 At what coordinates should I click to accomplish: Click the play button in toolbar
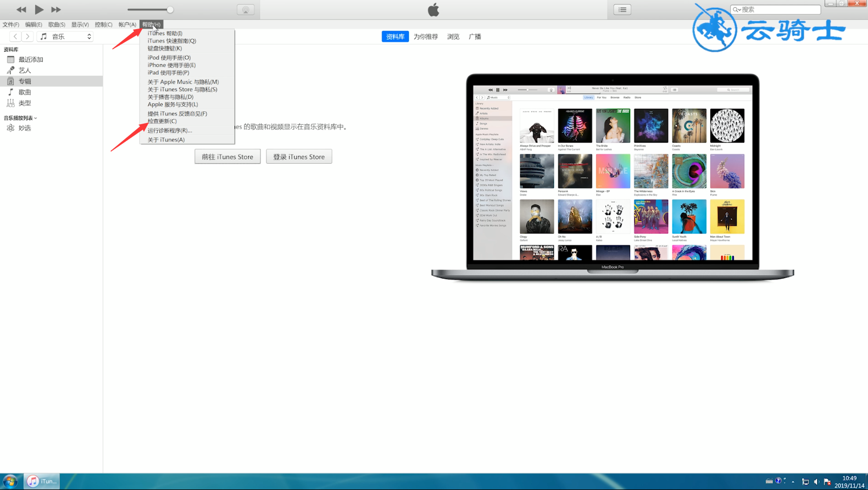click(39, 9)
